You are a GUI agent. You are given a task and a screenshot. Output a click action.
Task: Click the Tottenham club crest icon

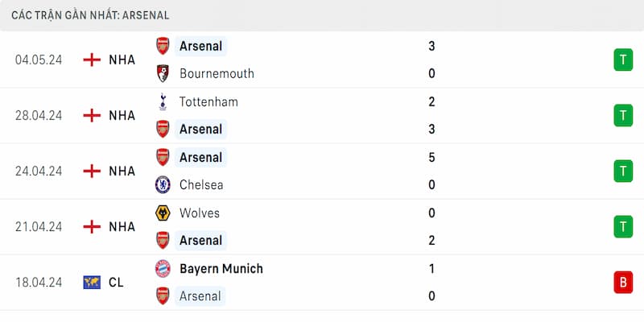tap(163, 101)
